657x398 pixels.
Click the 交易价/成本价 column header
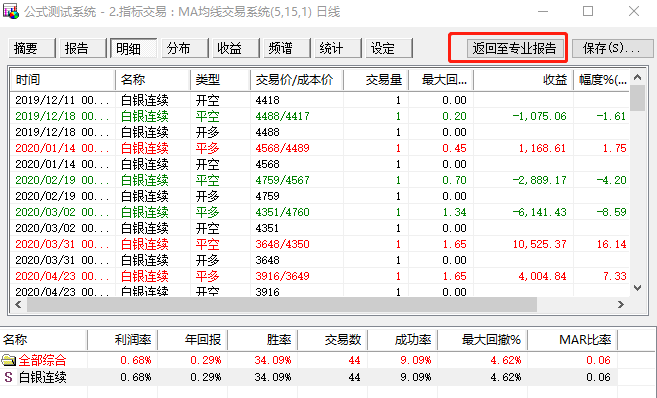[x=297, y=80]
